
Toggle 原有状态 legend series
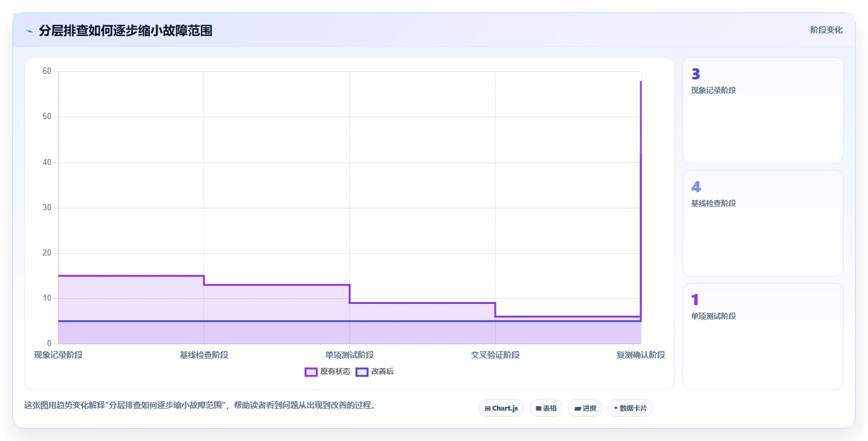tap(328, 372)
